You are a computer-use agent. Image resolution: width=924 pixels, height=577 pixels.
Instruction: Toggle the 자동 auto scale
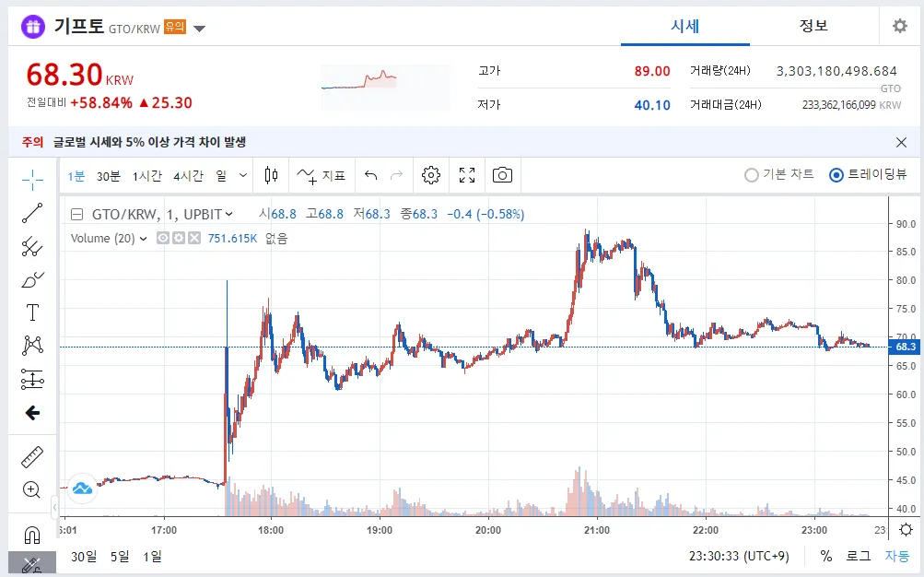pyautogui.click(x=897, y=556)
